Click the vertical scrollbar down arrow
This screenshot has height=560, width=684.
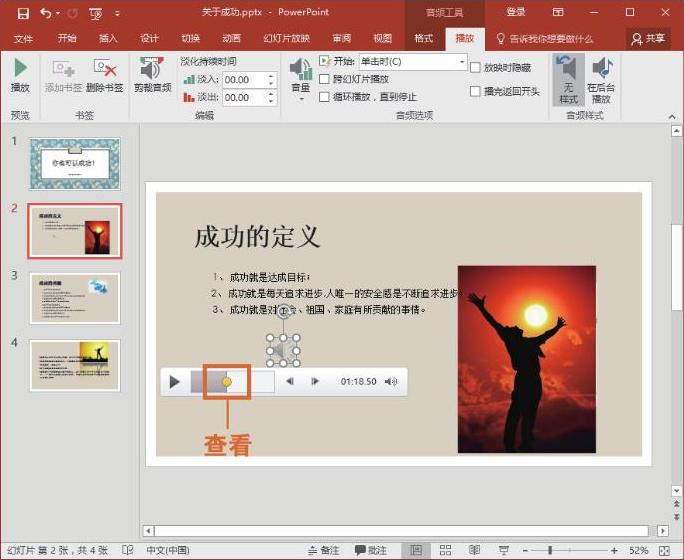[677, 491]
